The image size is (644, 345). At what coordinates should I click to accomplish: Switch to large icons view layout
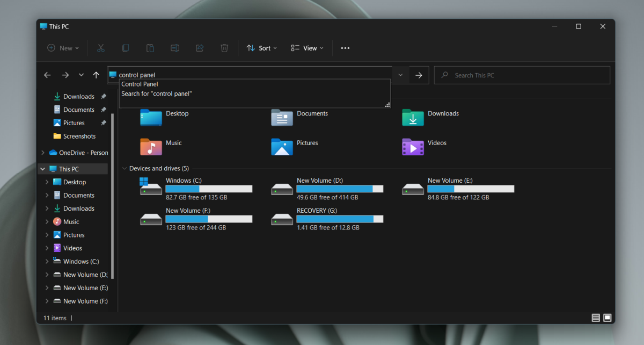point(608,318)
